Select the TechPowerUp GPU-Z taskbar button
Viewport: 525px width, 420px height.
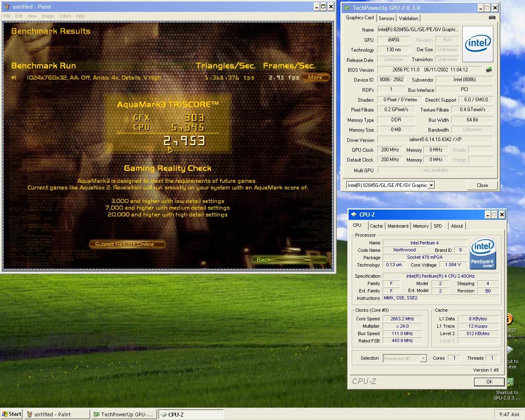[124, 414]
